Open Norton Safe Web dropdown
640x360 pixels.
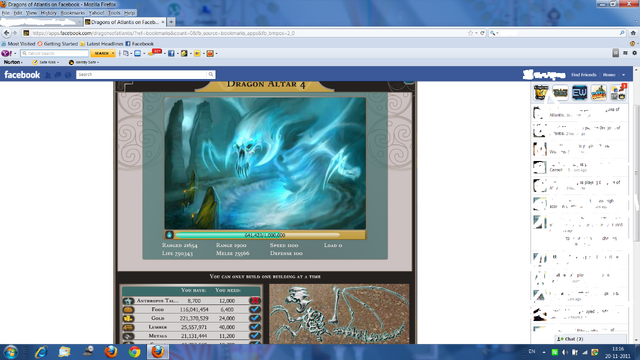tap(46, 62)
